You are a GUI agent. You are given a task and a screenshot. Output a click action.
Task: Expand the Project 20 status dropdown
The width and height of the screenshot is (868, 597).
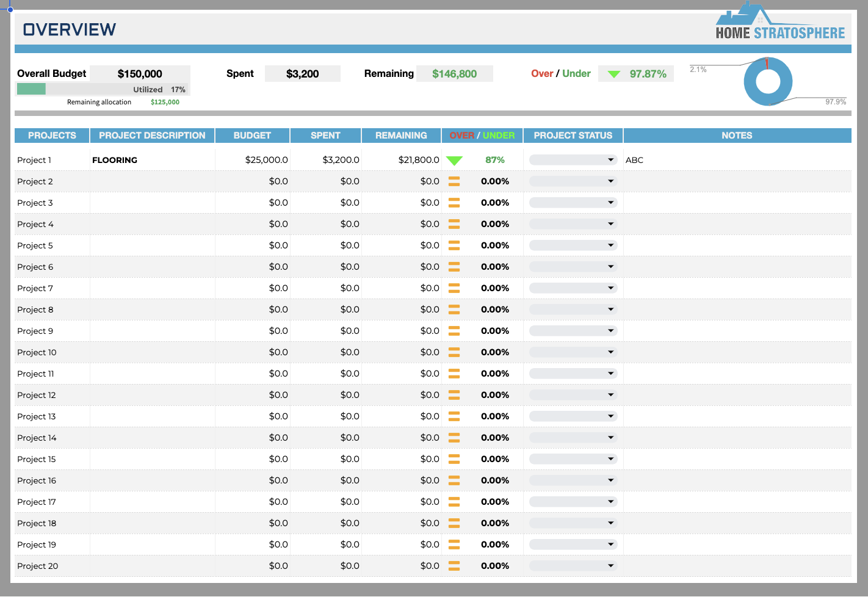[x=573, y=566]
